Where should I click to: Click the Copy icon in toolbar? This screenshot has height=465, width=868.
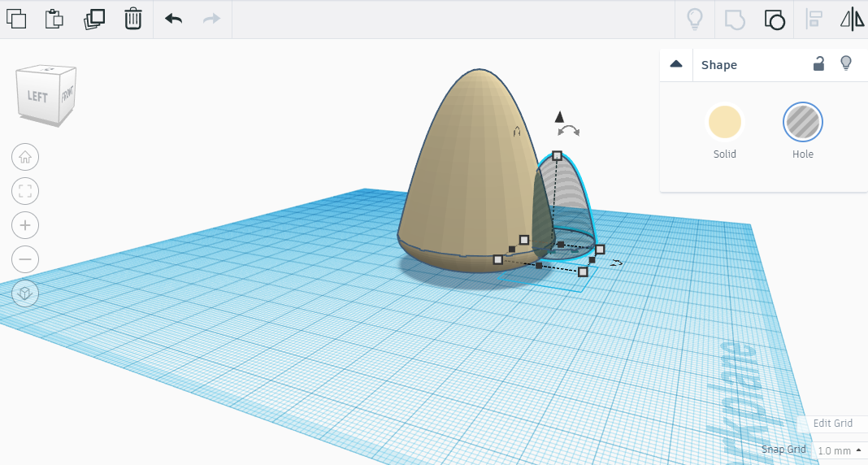16,19
